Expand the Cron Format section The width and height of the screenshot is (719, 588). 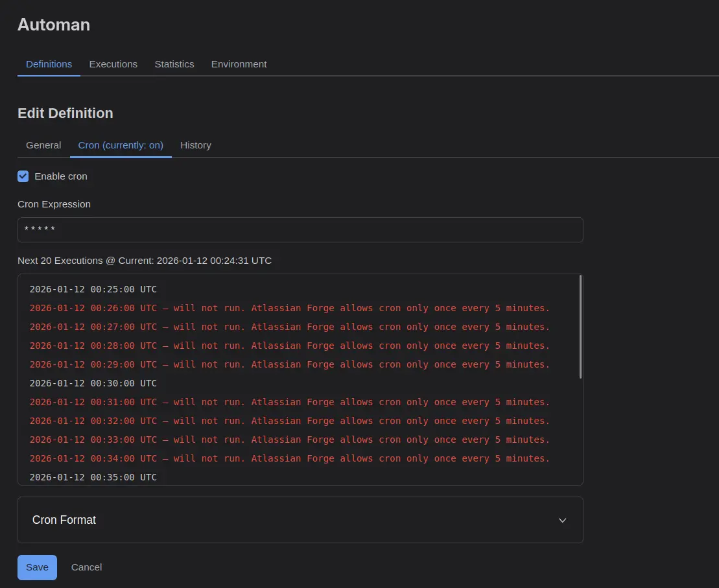pos(300,520)
